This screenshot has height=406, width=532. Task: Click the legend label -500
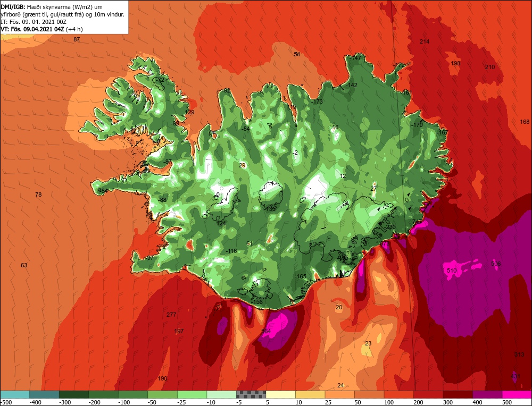point(6,403)
